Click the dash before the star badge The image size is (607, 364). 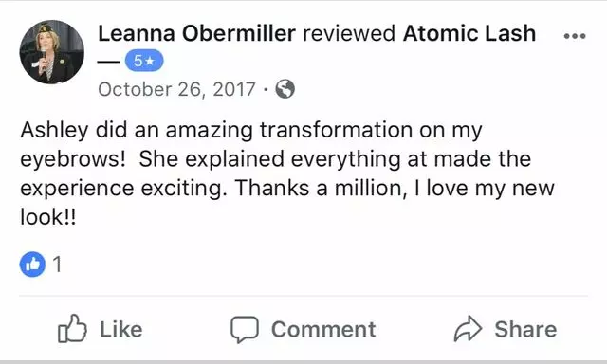[109, 62]
